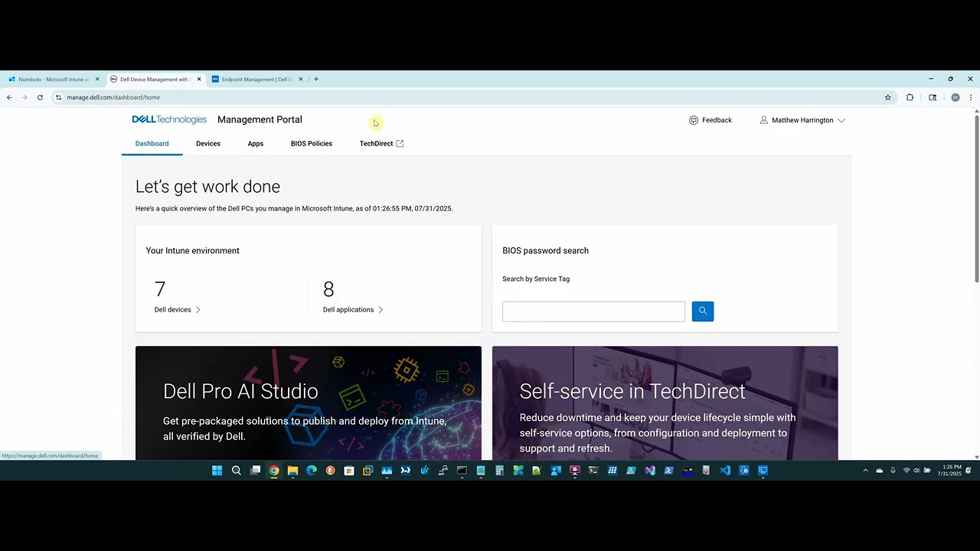Select the Dashboard tab
Screen dimensions: 980x551
[152, 143]
